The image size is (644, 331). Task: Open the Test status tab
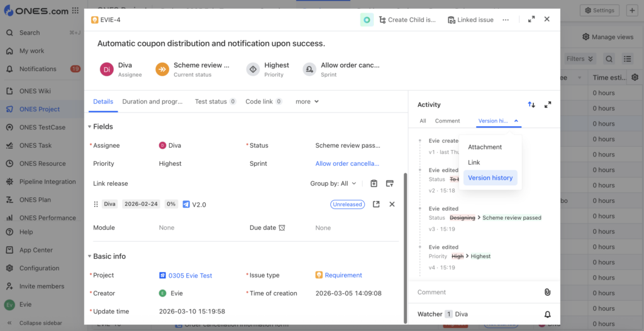214,101
